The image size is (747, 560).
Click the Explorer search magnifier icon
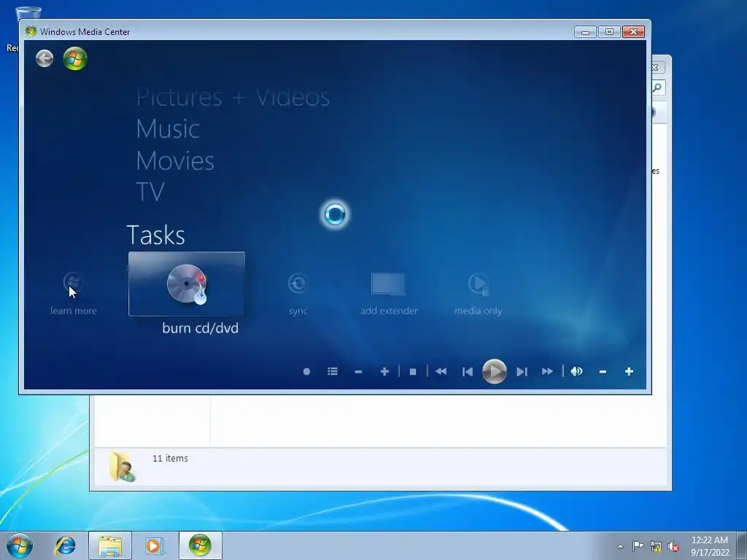tap(657, 87)
